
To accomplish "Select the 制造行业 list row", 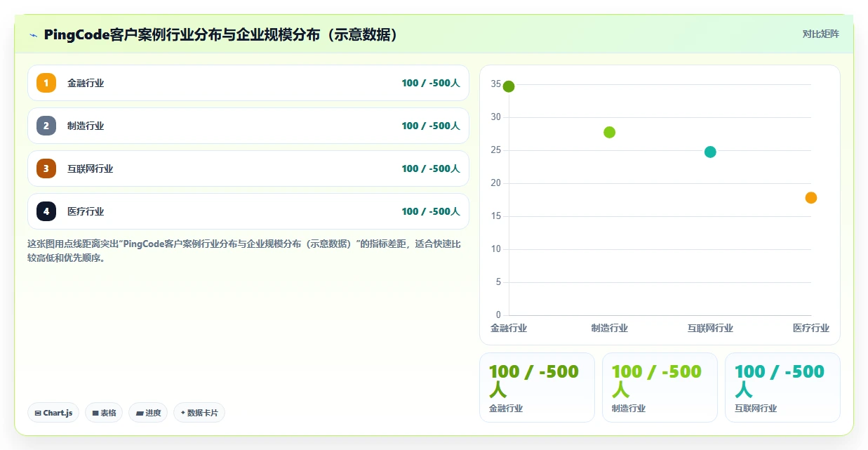I will [x=248, y=126].
